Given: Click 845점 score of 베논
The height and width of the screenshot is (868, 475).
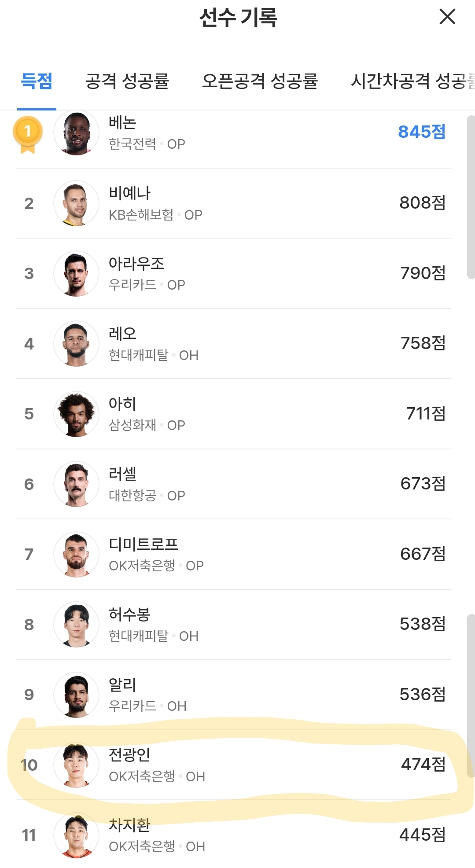Looking at the screenshot, I should pos(421,132).
